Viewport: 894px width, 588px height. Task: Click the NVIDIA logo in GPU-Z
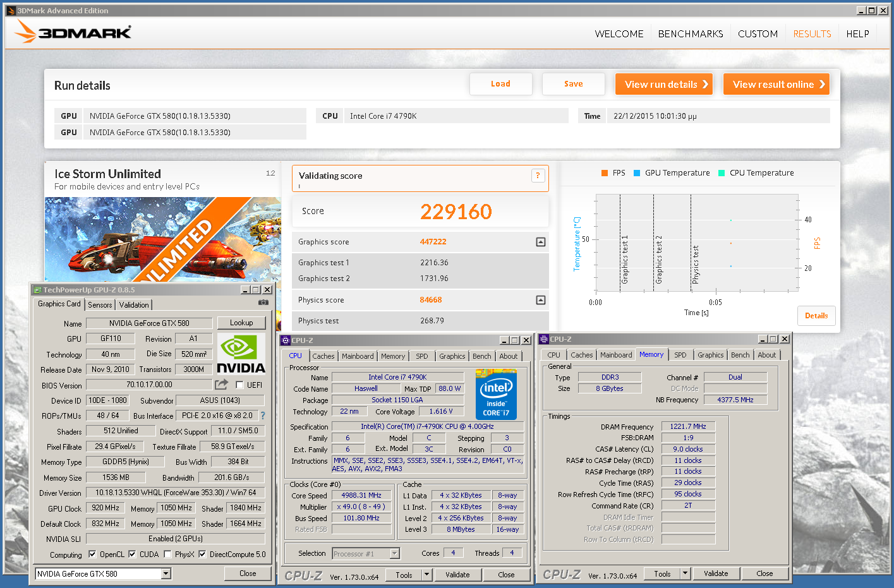coord(241,354)
